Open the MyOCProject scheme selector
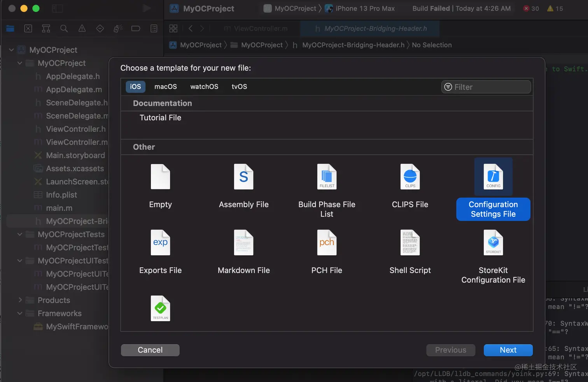This screenshot has height=382, width=588. point(290,9)
